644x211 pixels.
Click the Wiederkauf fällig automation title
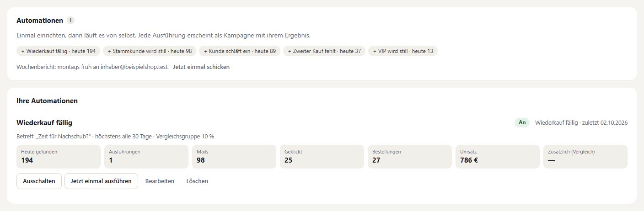pos(44,123)
